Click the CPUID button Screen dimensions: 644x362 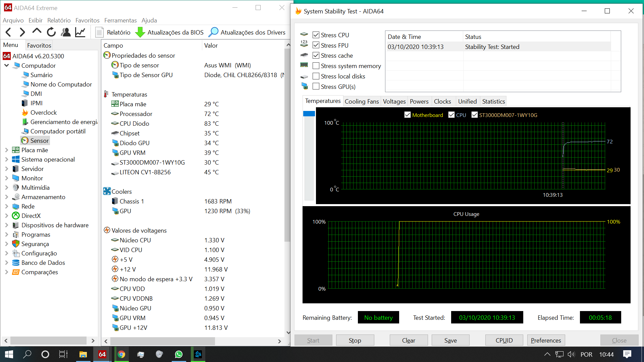(504, 340)
